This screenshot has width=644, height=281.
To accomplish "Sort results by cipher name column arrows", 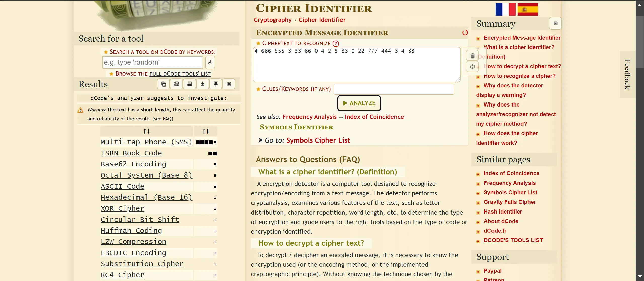I will point(146,131).
